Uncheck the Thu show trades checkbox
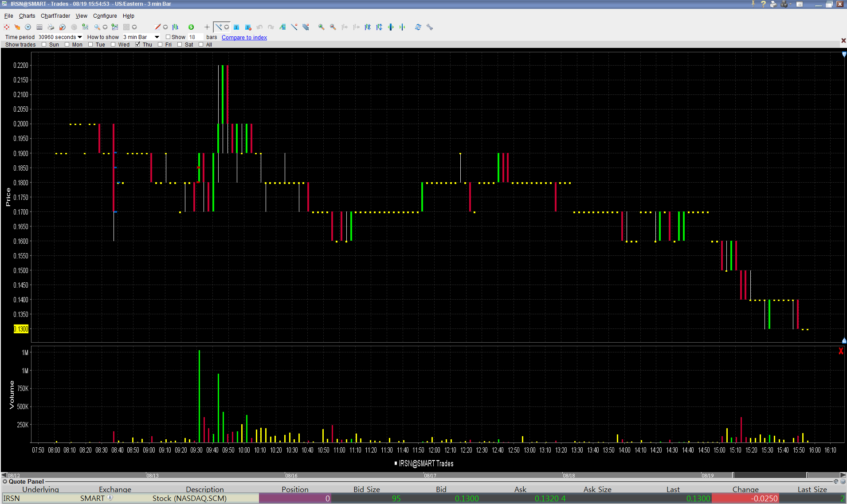The height and width of the screenshot is (504, 847). [x=138, y=44]
